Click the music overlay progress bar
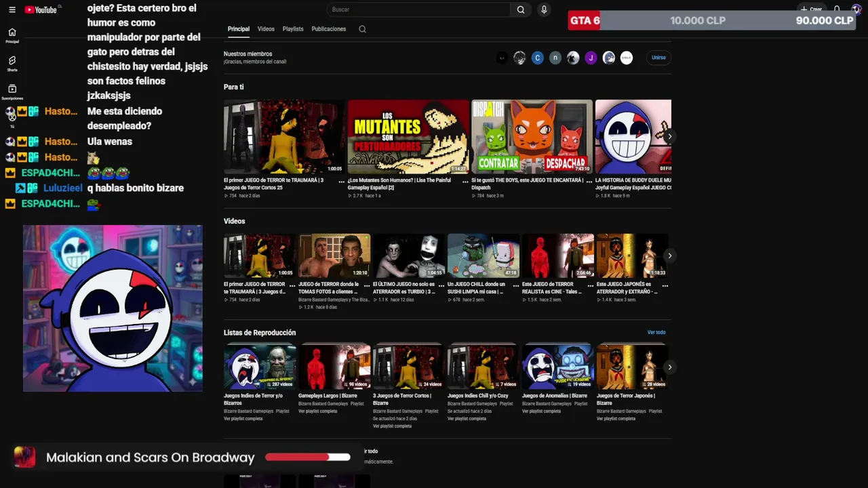Image resolution: width=868 pixels, height=488 pixels. (x=308, y=457)
